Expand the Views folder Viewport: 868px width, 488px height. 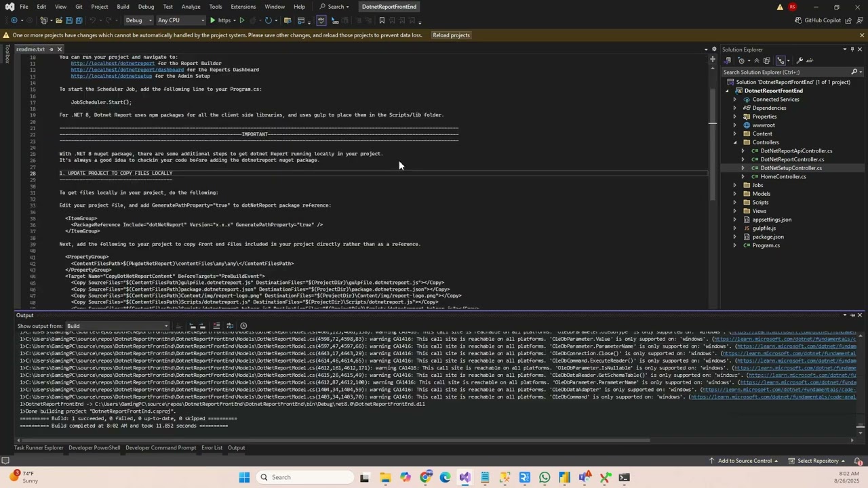(735, 211)
